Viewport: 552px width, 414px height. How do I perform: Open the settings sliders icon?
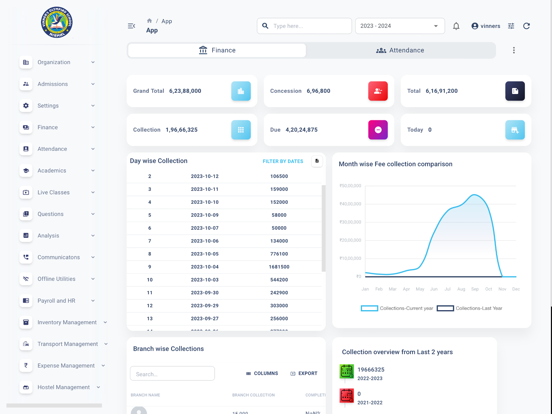point(511,26)
